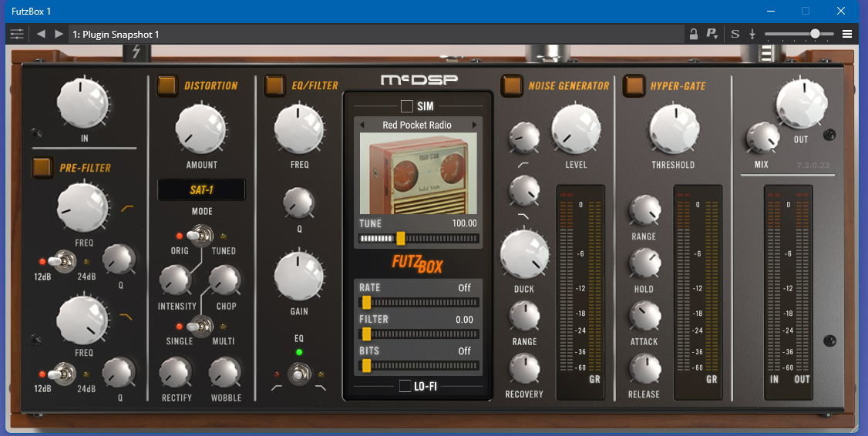
Task: Click the pre-filter low-pass Q knob
Action: [119, 372]
